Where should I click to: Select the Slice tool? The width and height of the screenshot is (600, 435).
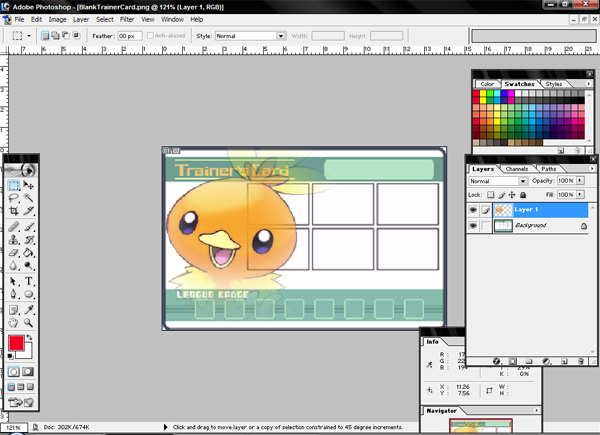click(x=28, y=210)
